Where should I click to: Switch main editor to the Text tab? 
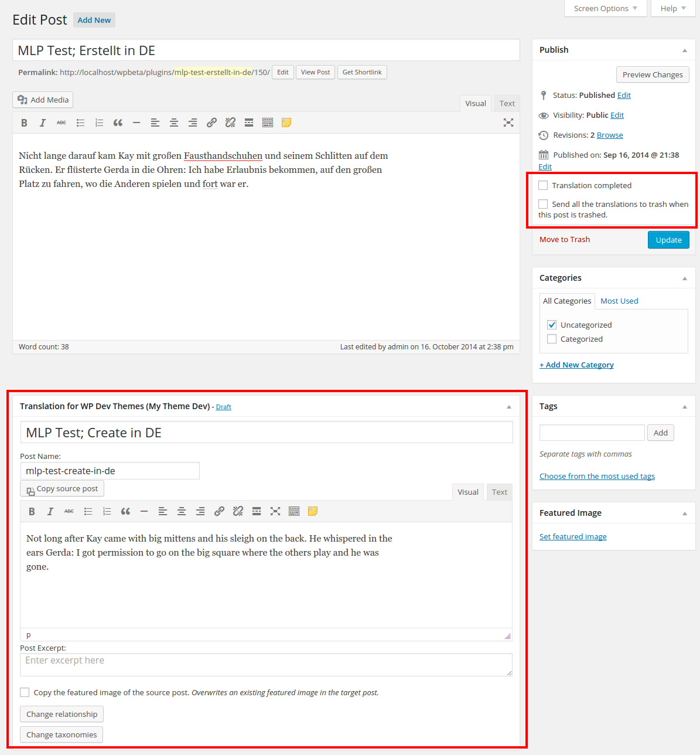pos(507,103)
